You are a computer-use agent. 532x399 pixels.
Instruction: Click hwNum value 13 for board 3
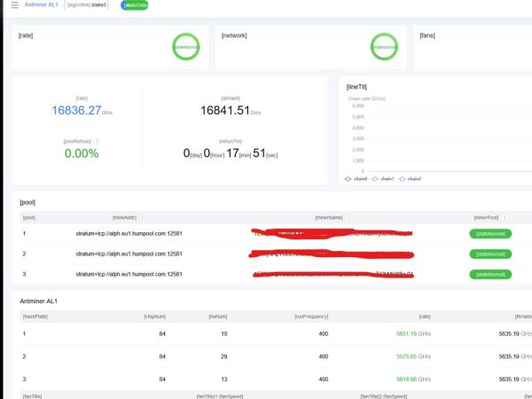(x=224, y=379)
